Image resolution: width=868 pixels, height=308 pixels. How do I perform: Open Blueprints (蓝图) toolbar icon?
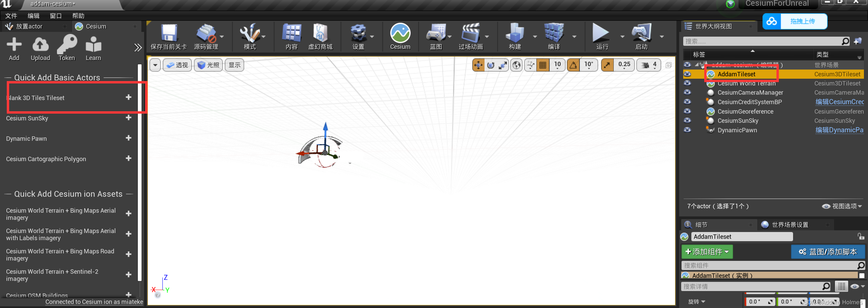point(436,37)
